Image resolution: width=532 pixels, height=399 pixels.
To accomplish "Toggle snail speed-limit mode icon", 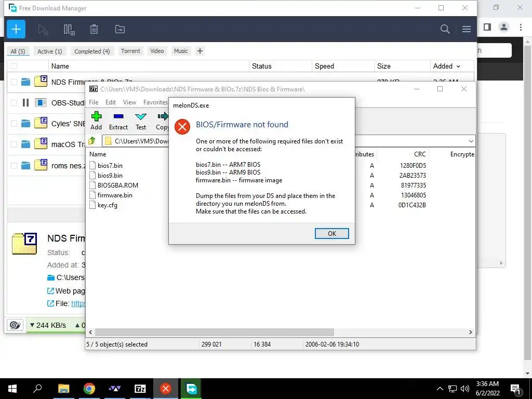I will 15,325.
